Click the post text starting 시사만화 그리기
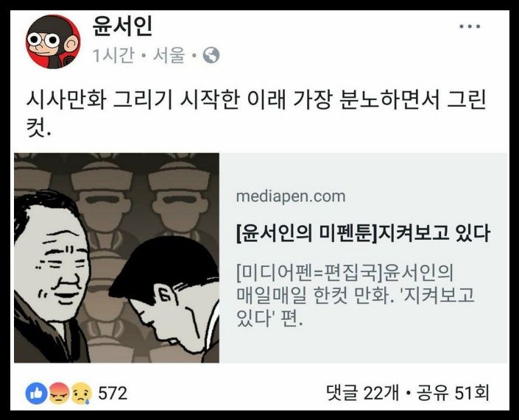The height and width of the screenshot is (420, 519). pyautogui.click(x=256, y=99)
